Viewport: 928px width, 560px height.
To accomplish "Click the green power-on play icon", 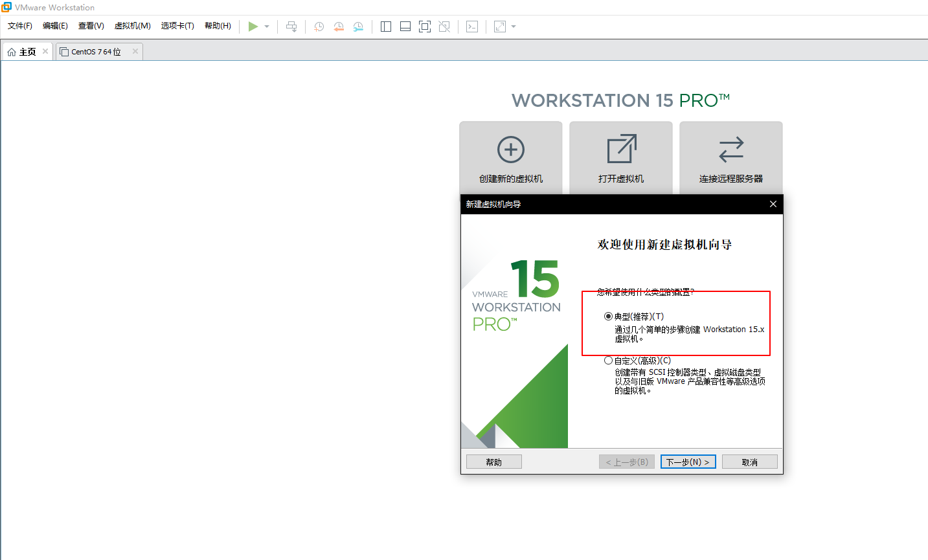I will [253, 27].
